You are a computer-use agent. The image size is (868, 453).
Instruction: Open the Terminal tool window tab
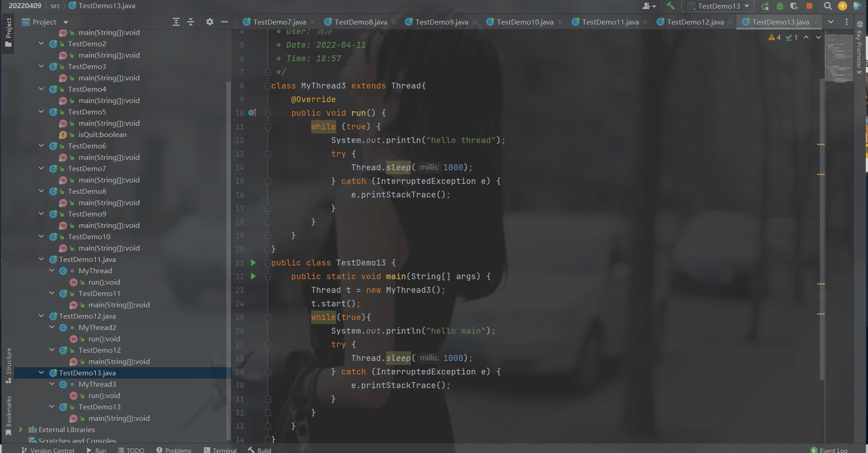[x=220, y=450]
